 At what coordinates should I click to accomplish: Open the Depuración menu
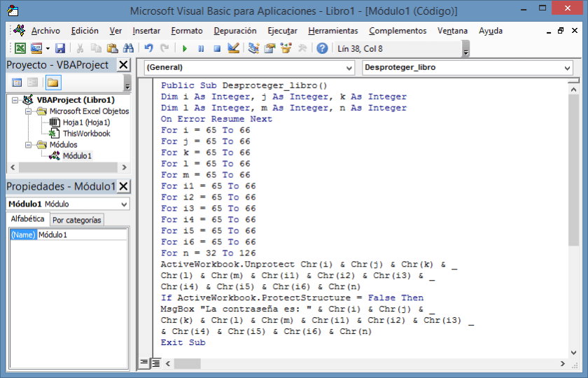point(234,31)
